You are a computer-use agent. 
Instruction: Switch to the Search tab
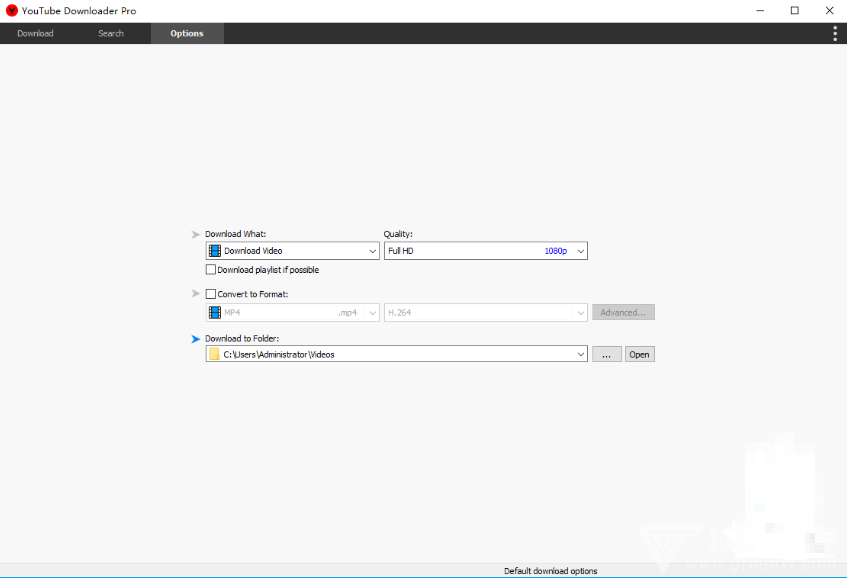(111, 33)
